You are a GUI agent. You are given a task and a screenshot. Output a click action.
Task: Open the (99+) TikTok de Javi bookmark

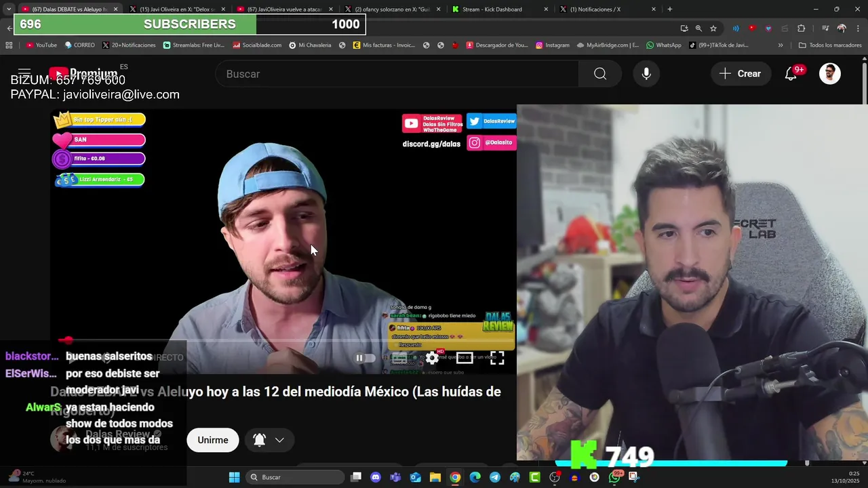(x=719, y=45)
